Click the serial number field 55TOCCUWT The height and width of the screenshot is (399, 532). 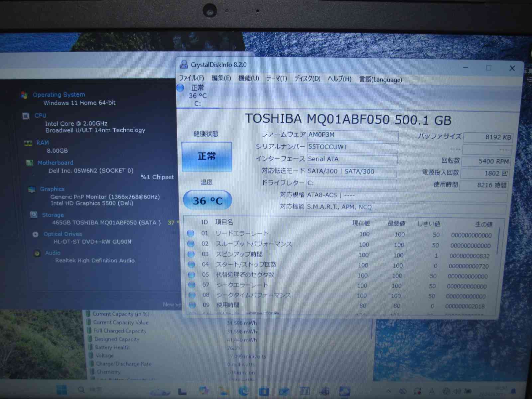click(352, 147)
